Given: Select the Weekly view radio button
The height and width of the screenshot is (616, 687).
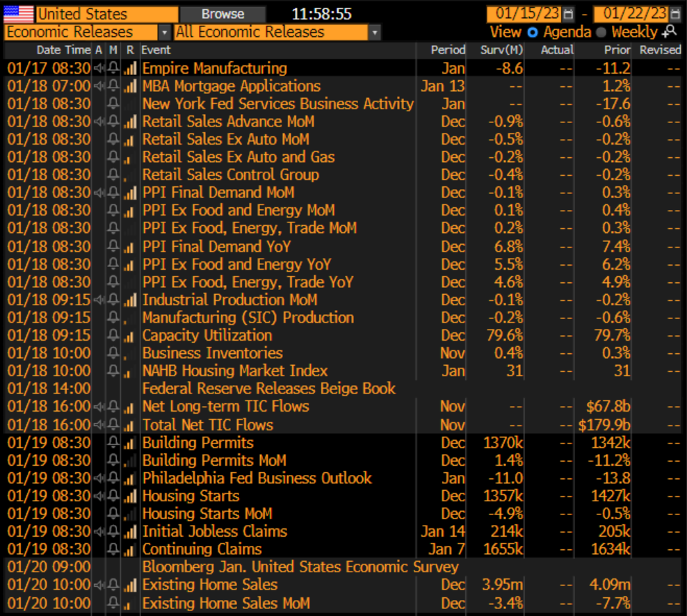Looking at the screenshot, I should point(601,32).
